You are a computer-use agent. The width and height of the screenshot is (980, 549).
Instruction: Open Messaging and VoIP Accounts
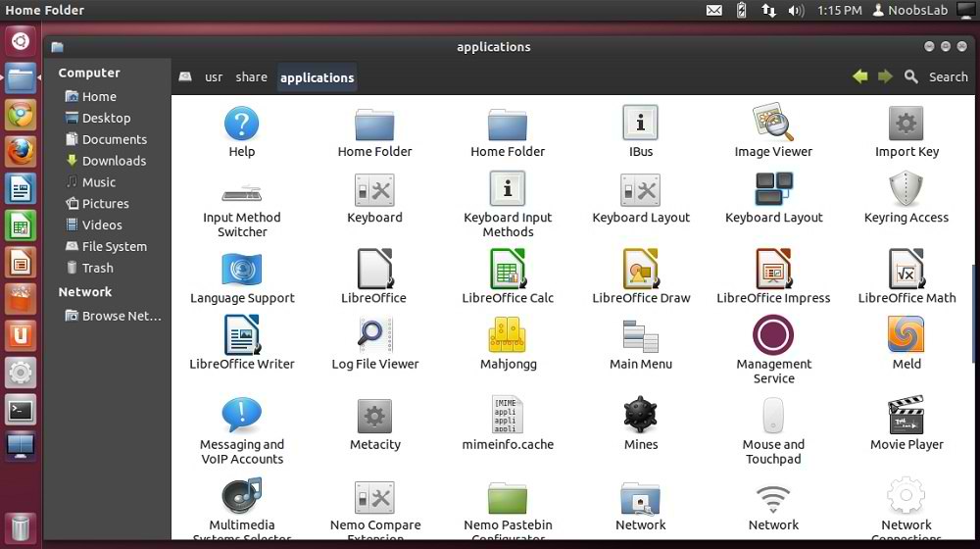click(x=241, y=415)
